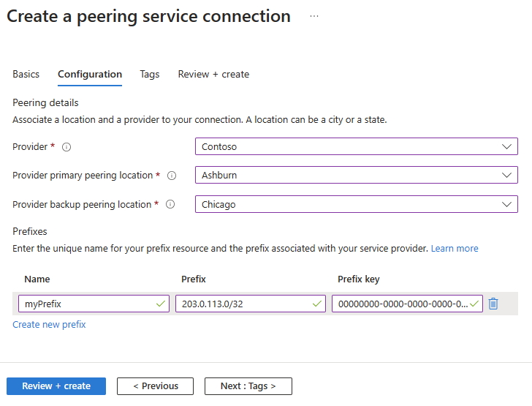532x406 pixels.
Task: Click the Prefix key input field
Action: click(400, 304)
